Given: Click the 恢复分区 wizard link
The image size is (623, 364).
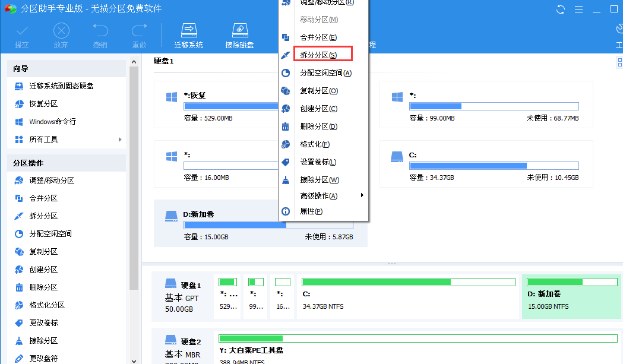Looking at the screenshot, I should tap(43, 104).
